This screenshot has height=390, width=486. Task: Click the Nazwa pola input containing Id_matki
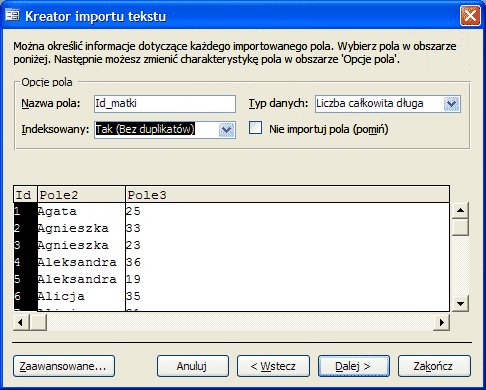point(165,104)
